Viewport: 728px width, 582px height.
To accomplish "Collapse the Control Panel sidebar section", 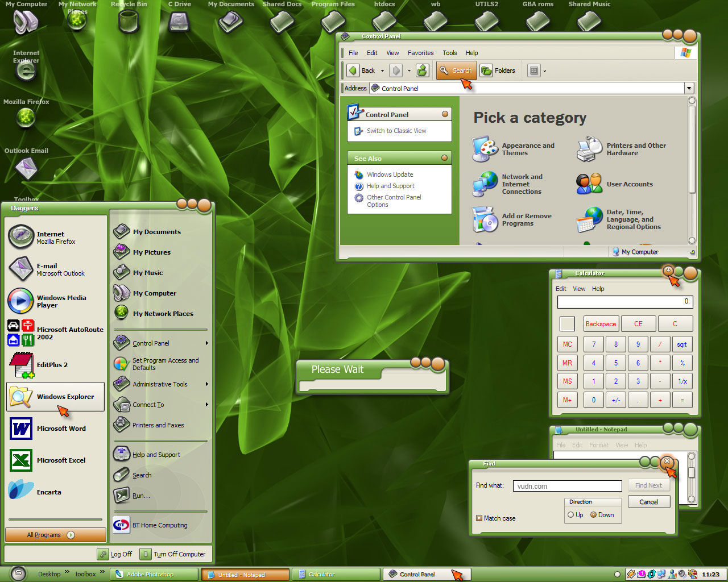I will 445,114.
